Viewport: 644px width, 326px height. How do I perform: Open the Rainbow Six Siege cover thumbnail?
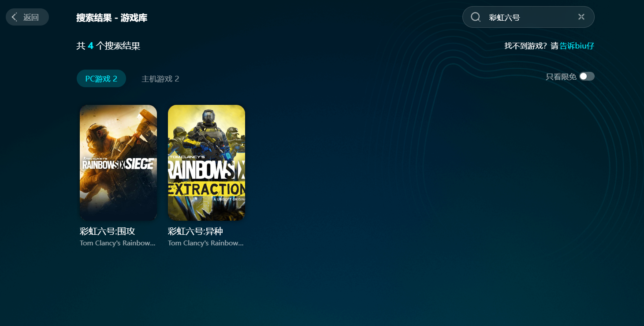pyautogui.click(x=118, y=163)
